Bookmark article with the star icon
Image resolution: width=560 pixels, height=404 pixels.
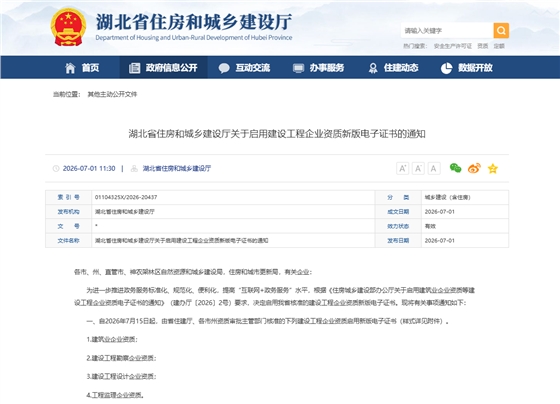tap(493, 168)
